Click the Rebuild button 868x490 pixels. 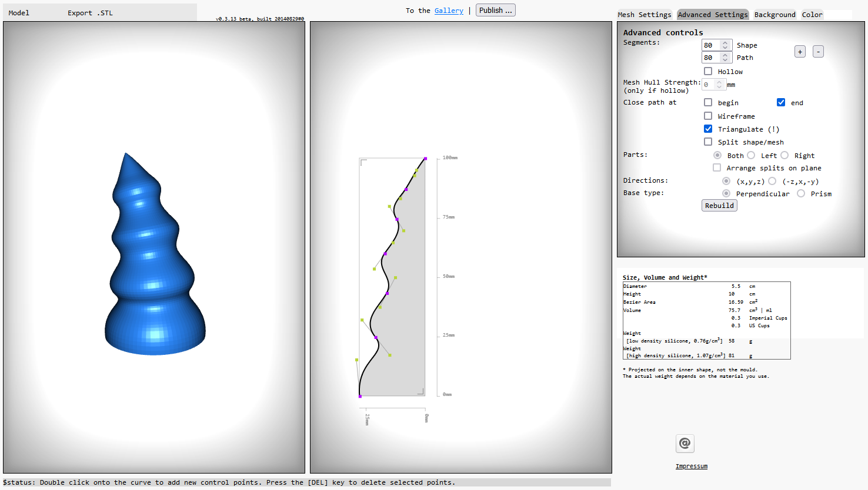(719, 206)
